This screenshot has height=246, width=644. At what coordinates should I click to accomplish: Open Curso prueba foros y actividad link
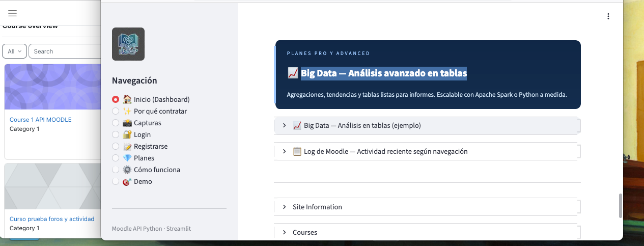coord(52,219)
